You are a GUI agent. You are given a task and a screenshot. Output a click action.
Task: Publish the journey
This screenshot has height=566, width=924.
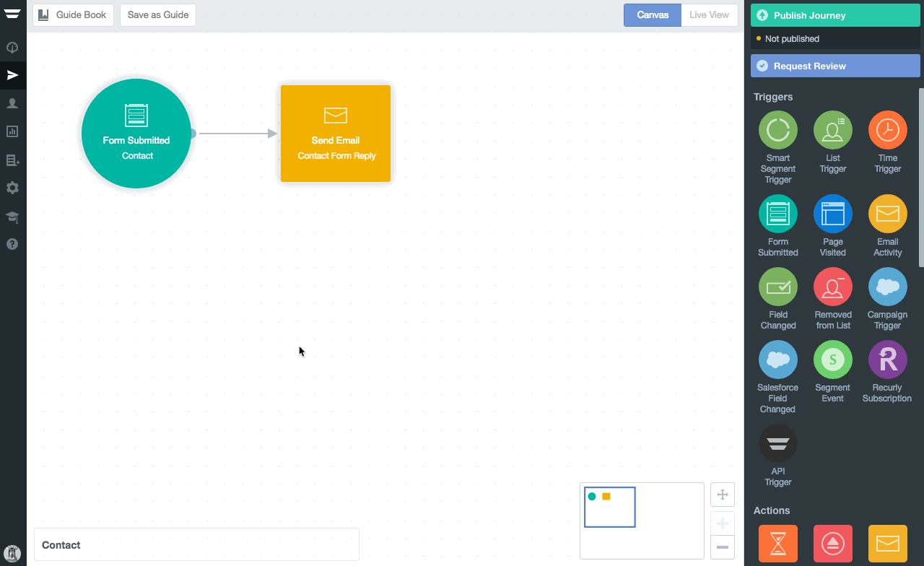[835, 15]
